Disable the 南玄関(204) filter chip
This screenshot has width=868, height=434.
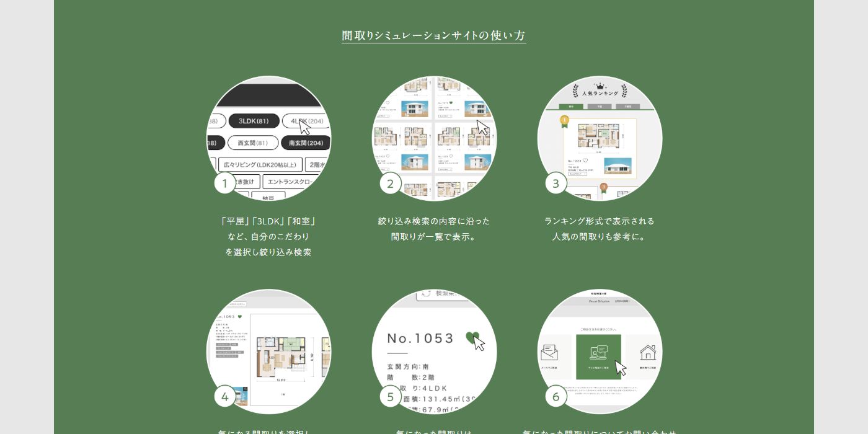pos(305,143)
